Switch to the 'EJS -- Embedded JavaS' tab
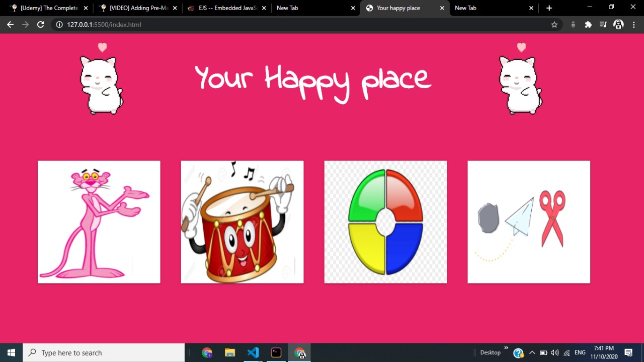 tap(227, 8)
